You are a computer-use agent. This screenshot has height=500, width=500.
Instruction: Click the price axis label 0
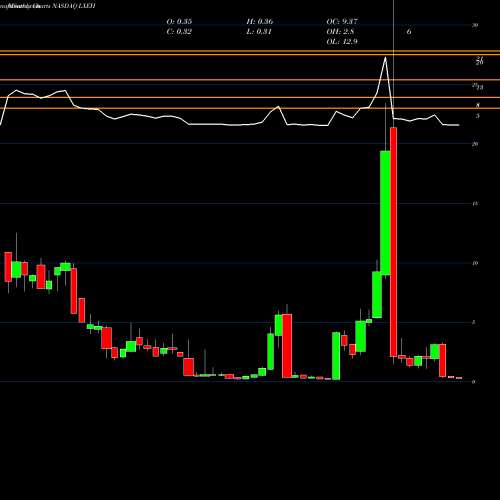pos(473,382)
